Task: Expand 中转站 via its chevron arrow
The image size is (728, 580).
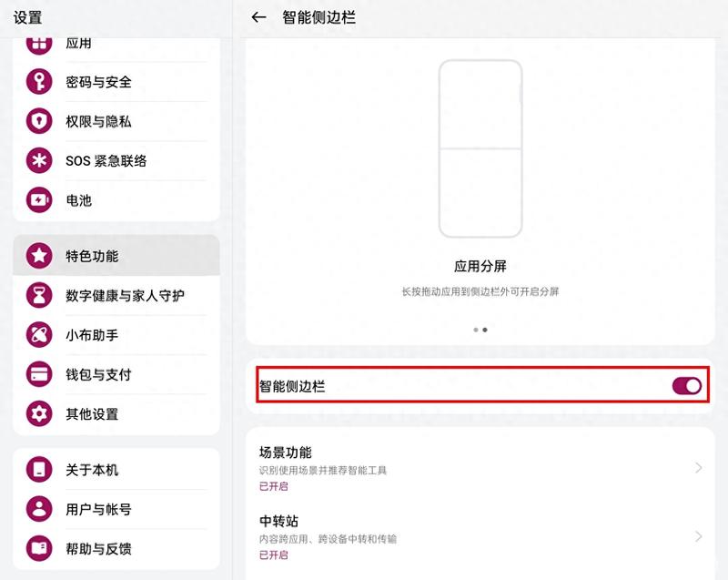Action: [x=699, y=536]
